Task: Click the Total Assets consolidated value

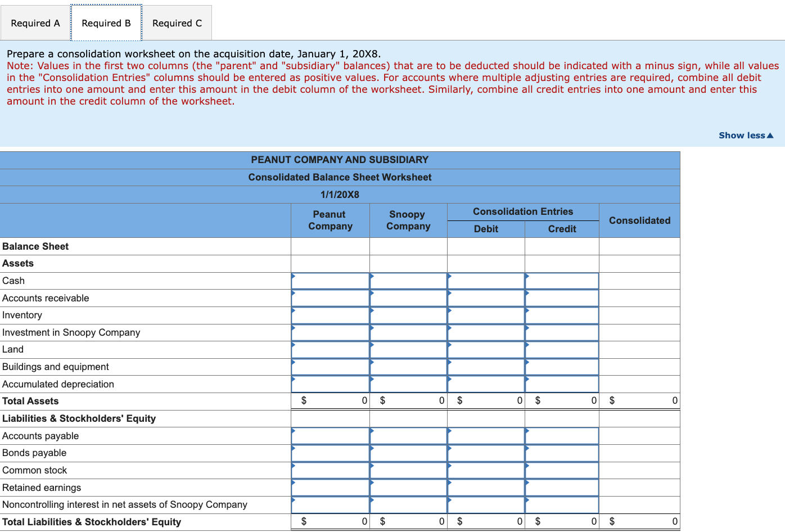Action: pyautogui.click(x=639, y=400)
